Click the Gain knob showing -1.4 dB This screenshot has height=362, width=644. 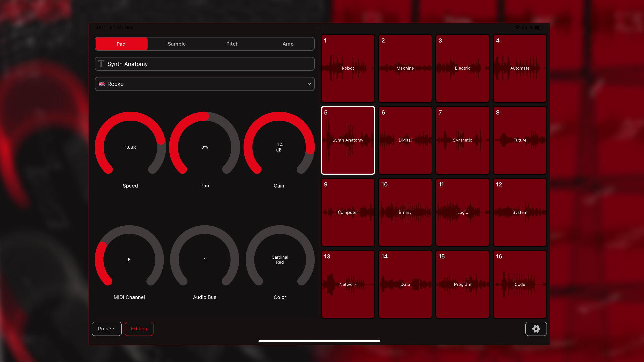(x=279, y=147)
